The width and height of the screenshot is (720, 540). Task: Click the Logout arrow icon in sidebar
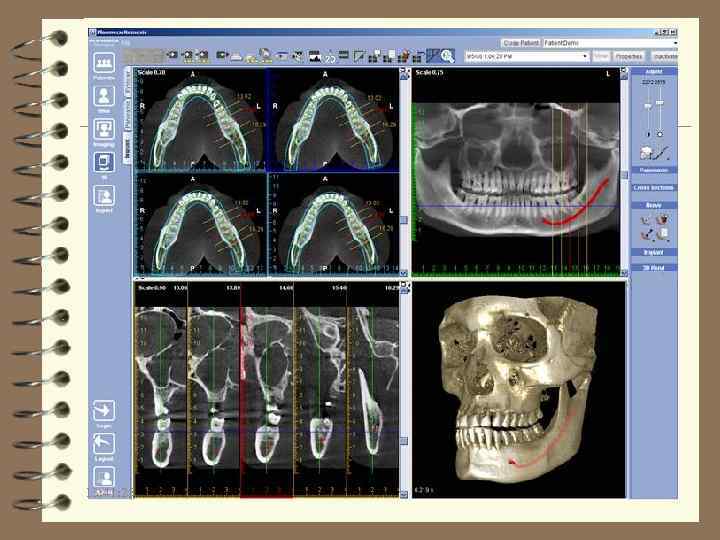click(104, 444)
